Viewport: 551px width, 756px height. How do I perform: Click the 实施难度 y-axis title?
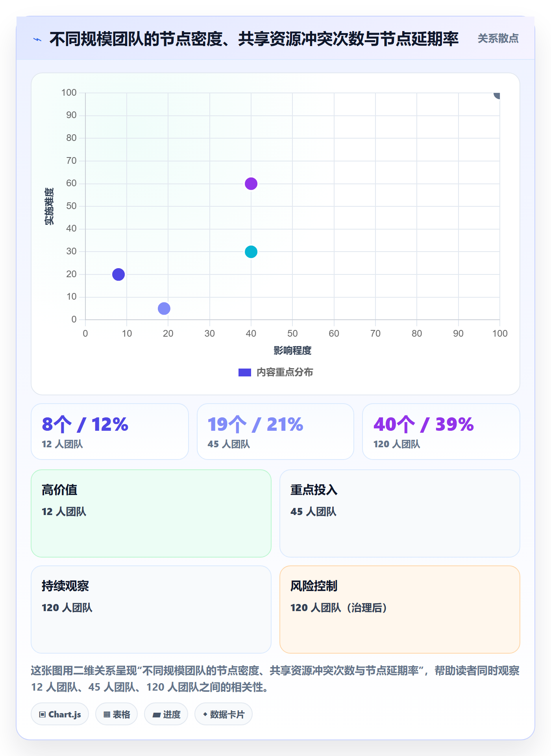click(x=49, y=206)
